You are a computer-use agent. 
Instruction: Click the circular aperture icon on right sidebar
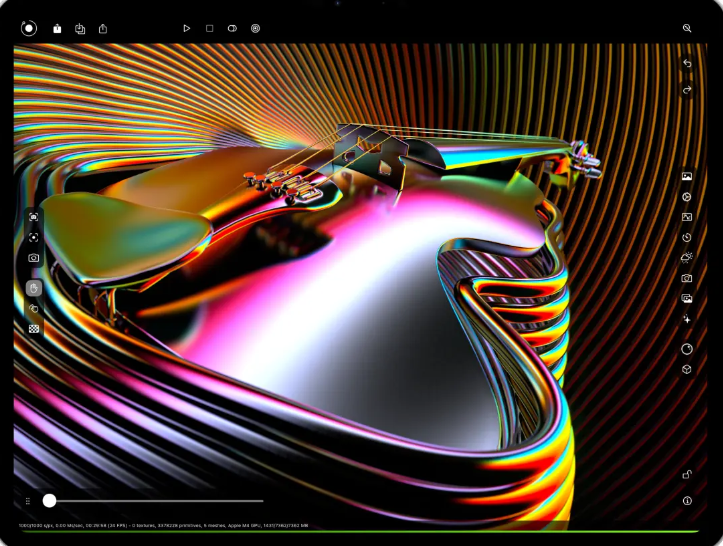pos(687,197)
